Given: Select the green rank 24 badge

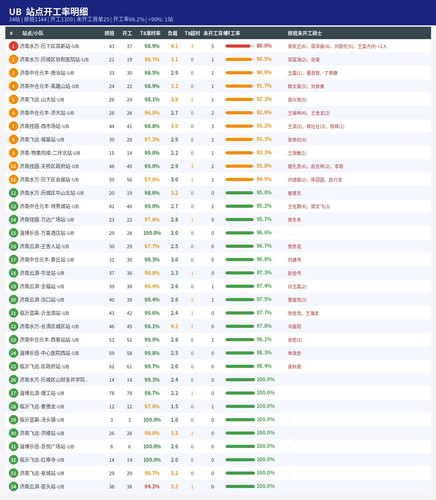Looking at the screenshot, I should [13, 353].
